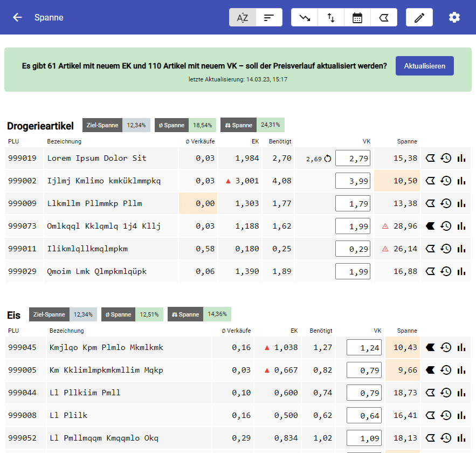This screenshot has width=476, height=453.
Task: Open price history for row 999005
Action: point(446,370)
